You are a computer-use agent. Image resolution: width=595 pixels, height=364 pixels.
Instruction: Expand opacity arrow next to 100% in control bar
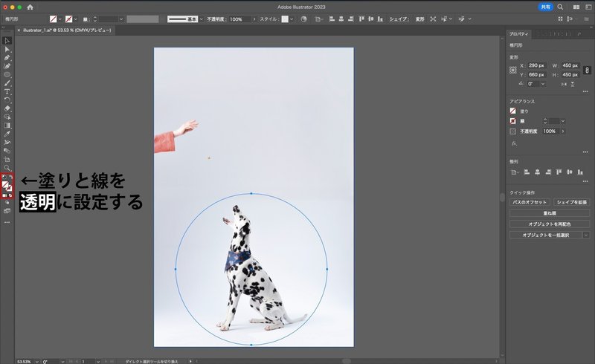click(x=254, y=19)
